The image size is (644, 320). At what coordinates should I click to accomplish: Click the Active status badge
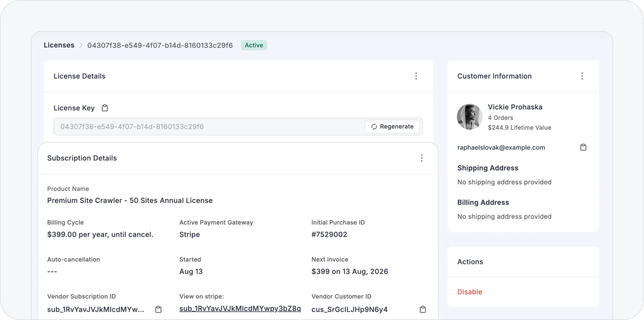coord(254,45)
